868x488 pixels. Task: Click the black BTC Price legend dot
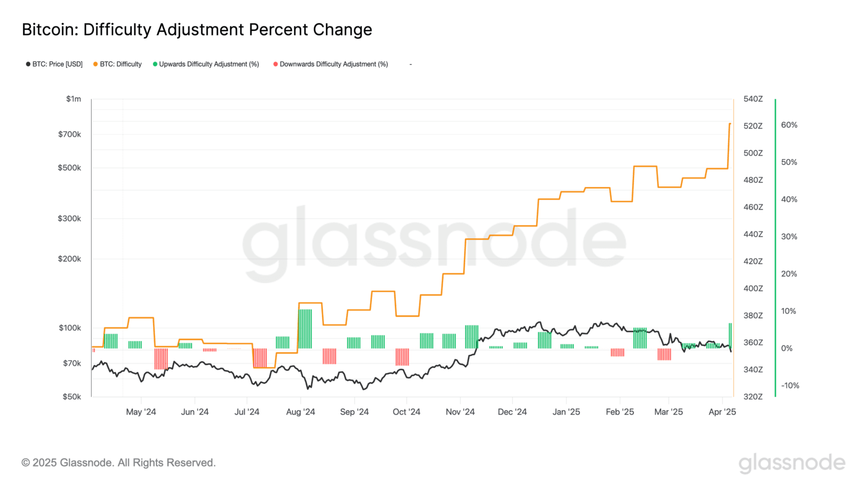(28, 64)
